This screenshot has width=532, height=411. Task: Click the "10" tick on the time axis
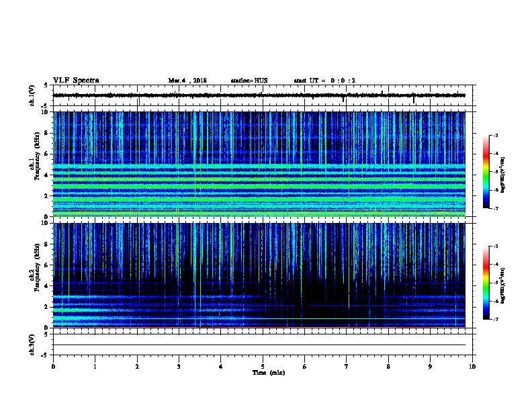pos(472,367)
